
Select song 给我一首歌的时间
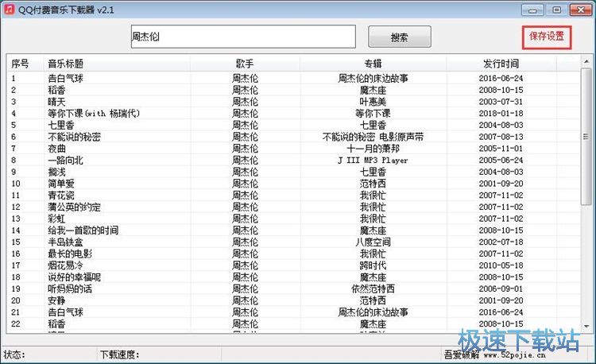point(83,230)
